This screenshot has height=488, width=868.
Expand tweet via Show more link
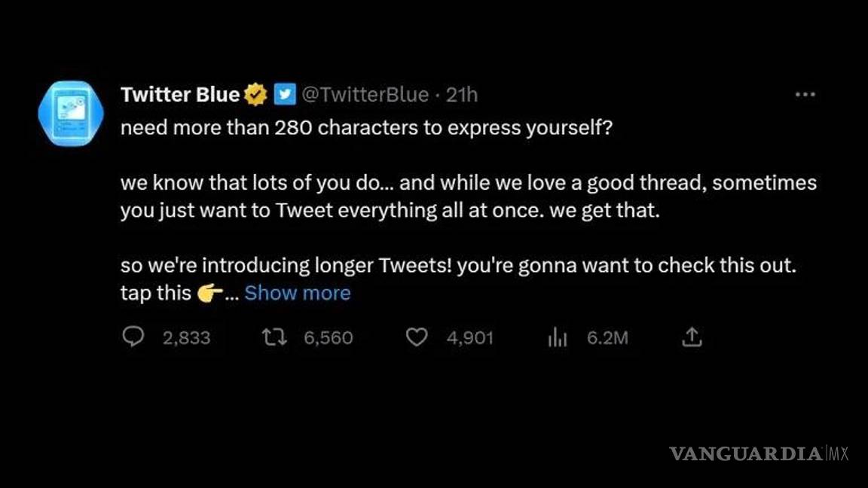298,293
